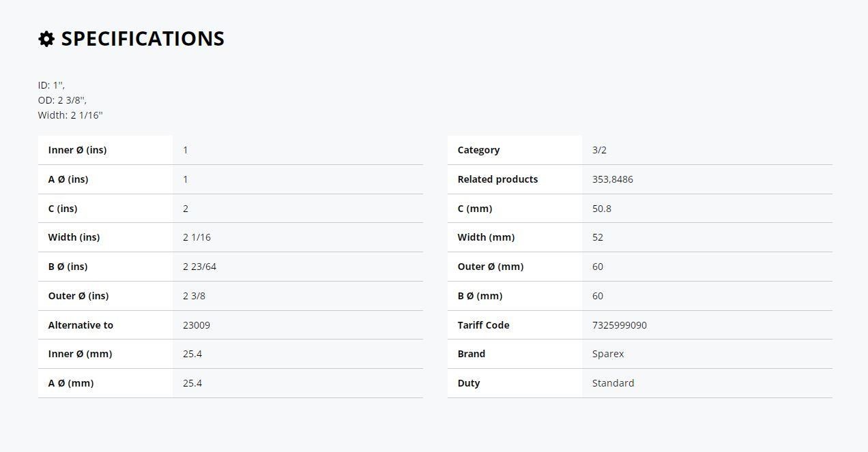Click the SPECIFICATIONS heading text
Image resolution: width=868 pixels, height=452 pixels.
click(x=143, y=39)
